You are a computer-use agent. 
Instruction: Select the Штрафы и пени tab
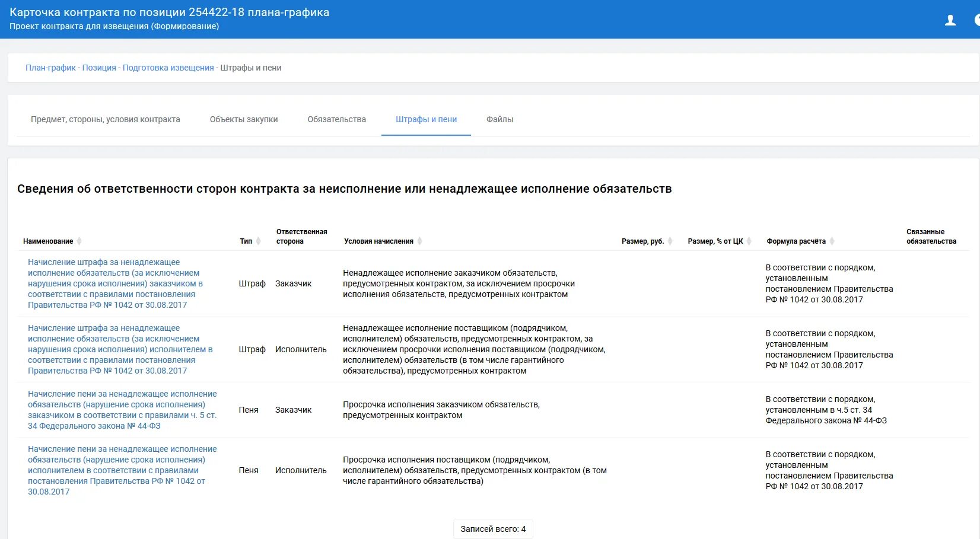click(x=426, y=119)
